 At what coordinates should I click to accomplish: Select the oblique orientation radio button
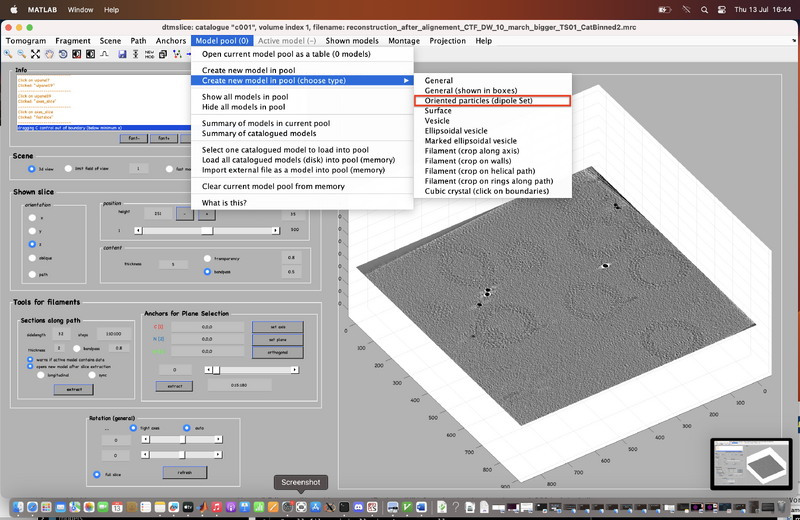coord(33,257)
